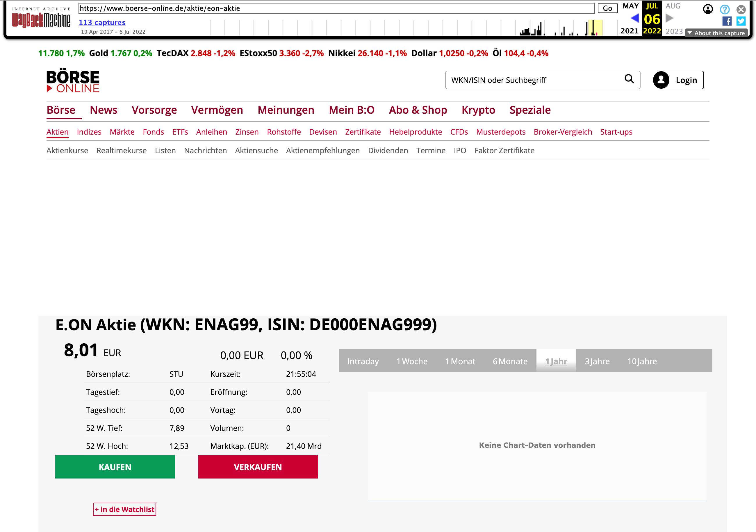
Task: Click the Login user avatar icon
Action: coord(661,80)
